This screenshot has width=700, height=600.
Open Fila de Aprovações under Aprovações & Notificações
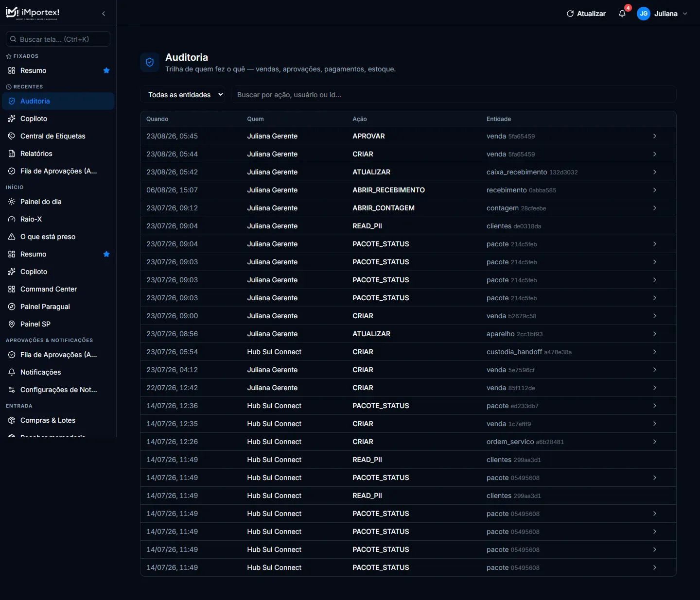pyautogui.click(x=58, y=355)
